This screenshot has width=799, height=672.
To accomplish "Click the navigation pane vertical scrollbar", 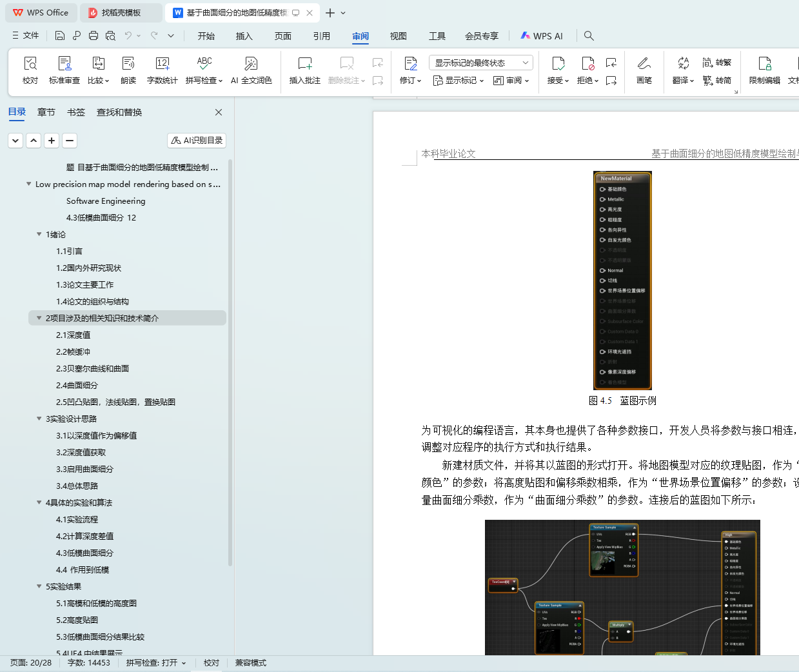I will (230, 361).
